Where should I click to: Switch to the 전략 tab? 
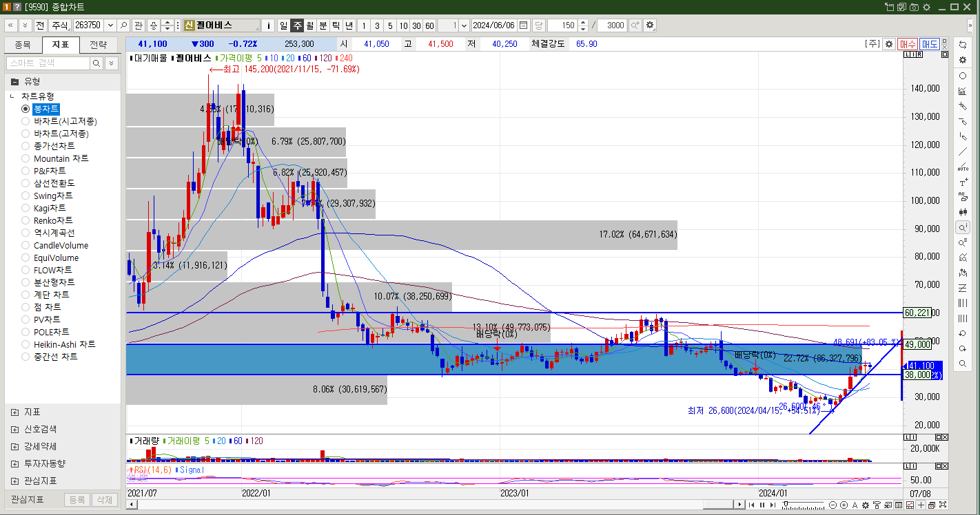[x=99, y=45]
